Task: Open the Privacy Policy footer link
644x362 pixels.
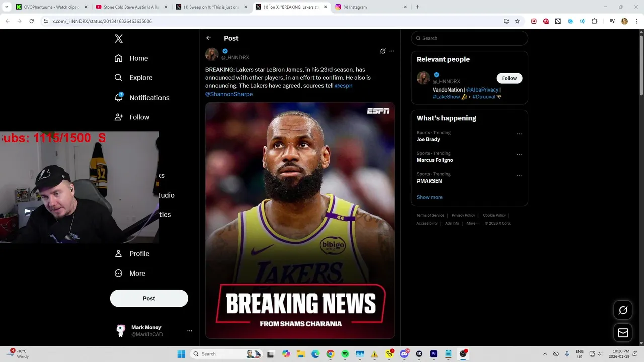Action: (463, 215)
